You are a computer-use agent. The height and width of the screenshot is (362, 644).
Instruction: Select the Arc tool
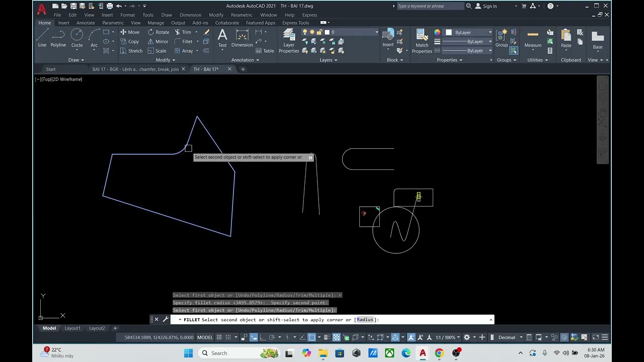pyautogui.click(x=94, y=38)
